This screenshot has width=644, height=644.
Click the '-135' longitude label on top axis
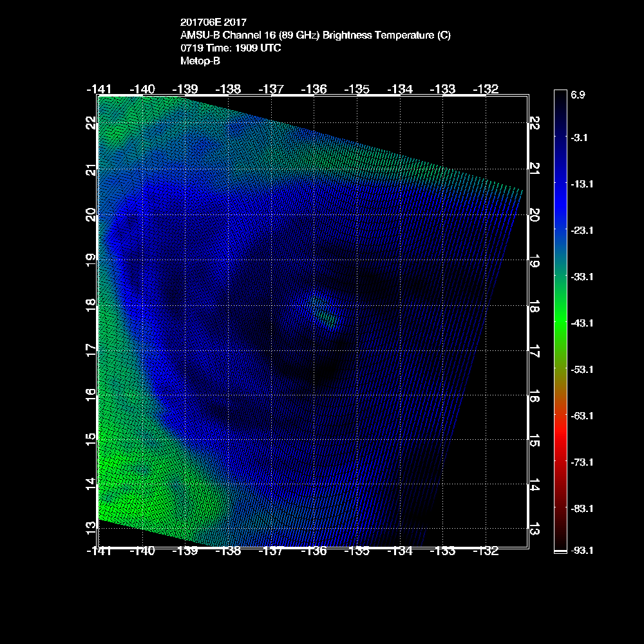(357, 89)
